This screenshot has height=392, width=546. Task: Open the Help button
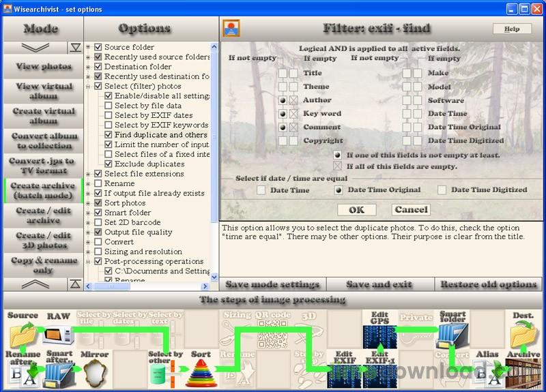[x=512, y=29]
